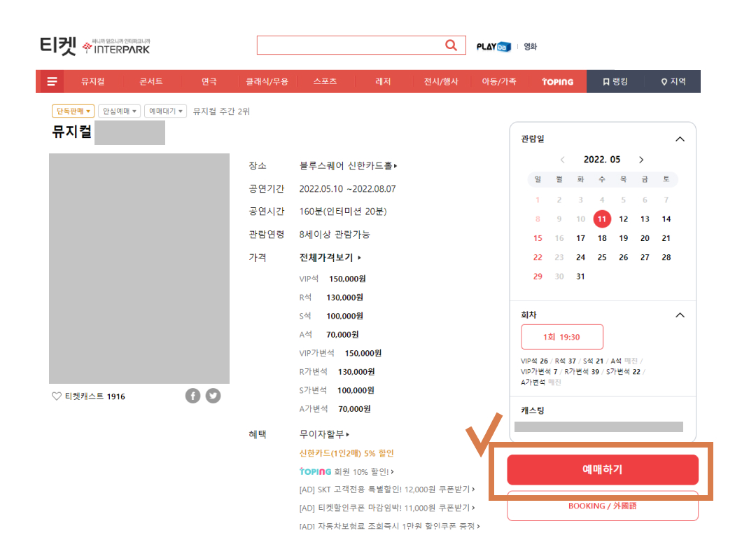Collapse the 회차 session panel chevron
Screen dimensions: 756x554
point(680,314)
